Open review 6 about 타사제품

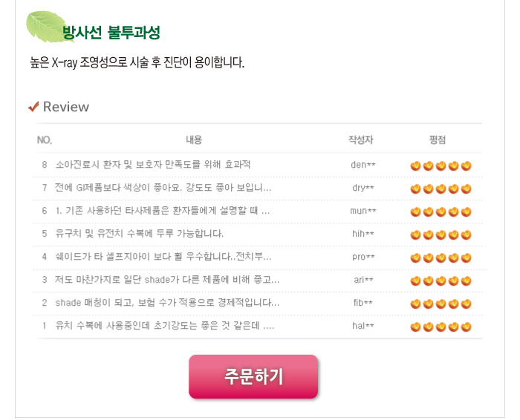coord(163,211)
